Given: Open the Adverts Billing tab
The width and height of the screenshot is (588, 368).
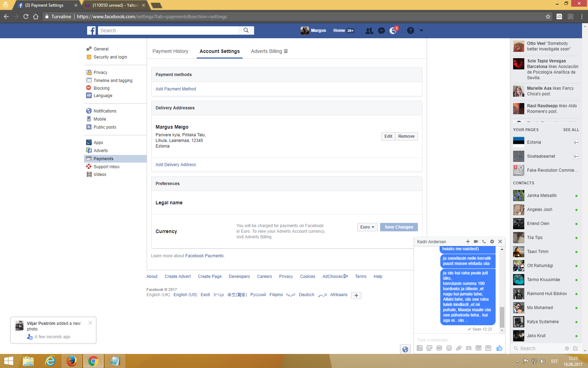Looking at the screenshot, I should [x=269, y=51].
